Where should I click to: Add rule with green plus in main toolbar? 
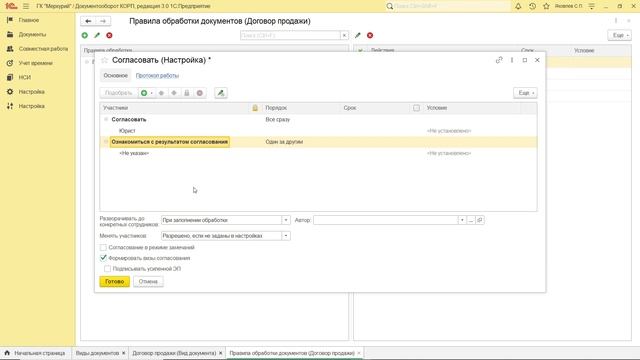pos(85,36)
